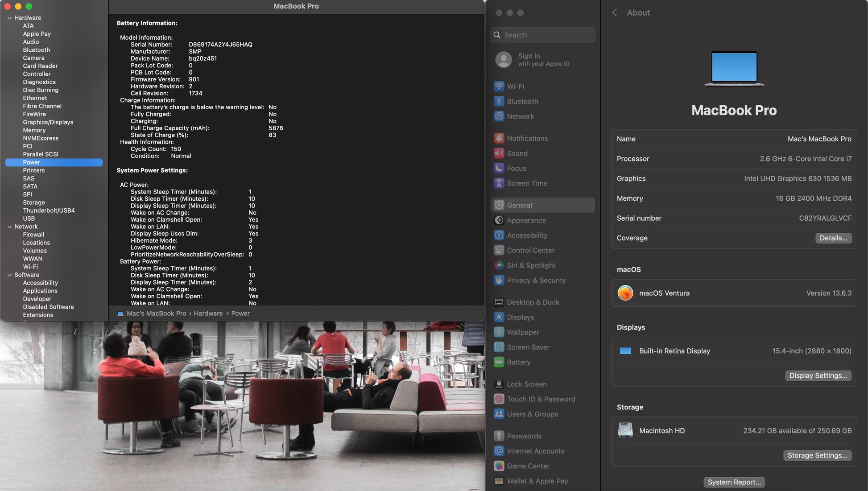Select the Battery icon in sidebar
Image resolution: width=868 pixels, height=491 pixels.
coord(499,362)
